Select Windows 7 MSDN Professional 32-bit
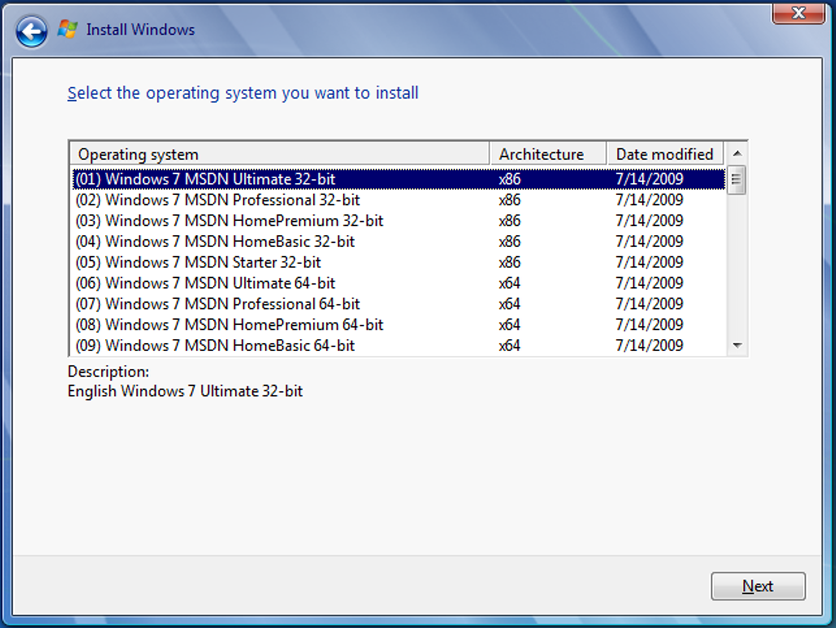This screenshot has width=836, height=628. click(200, 199)
